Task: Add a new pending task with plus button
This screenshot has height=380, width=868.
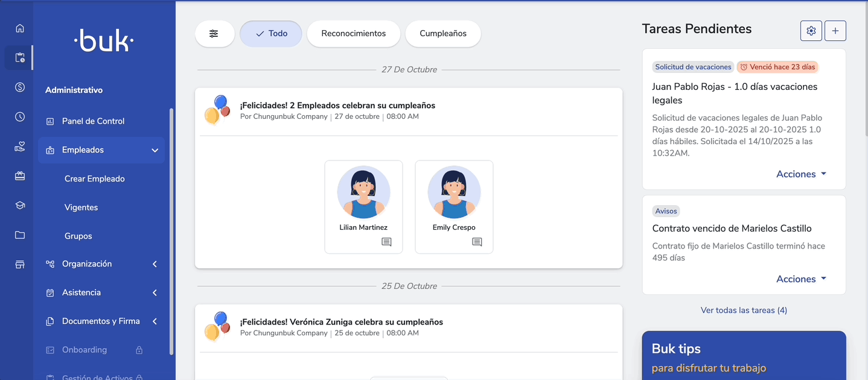Action: tap(835, 31)
